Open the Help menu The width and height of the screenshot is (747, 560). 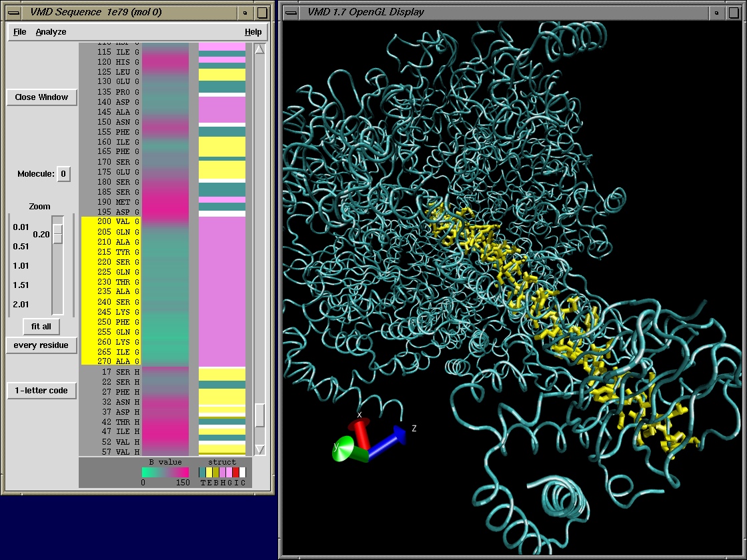[x=253, y=32]
